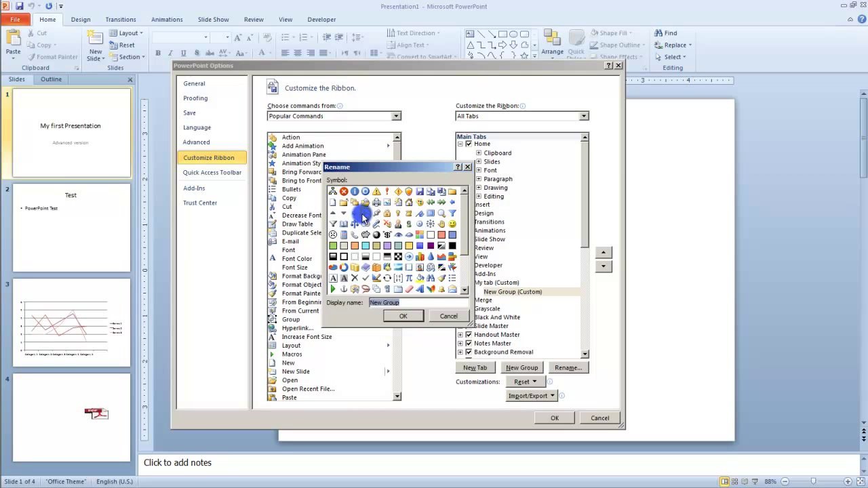The height and width of the screenshot is (488, 868).
Task: Choose the red X circle symbol
Action: [x=344, y=191]
